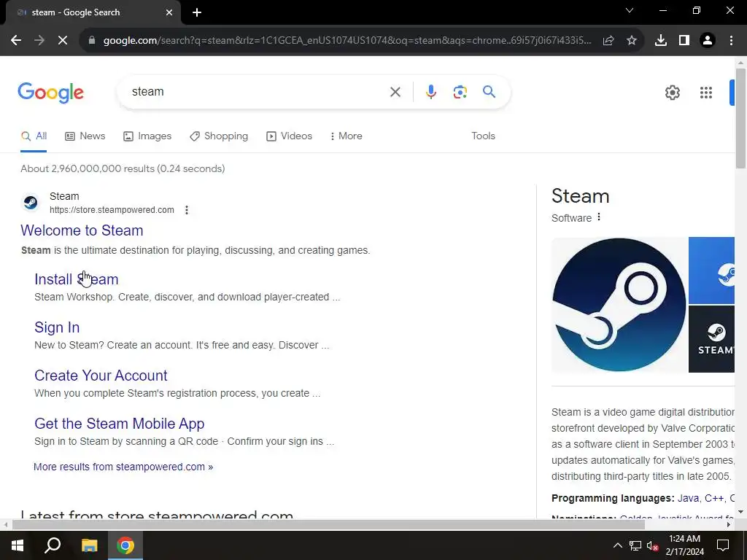Select the All results tab
Screen dimensions: 747x560
click(x=34, y=136)
